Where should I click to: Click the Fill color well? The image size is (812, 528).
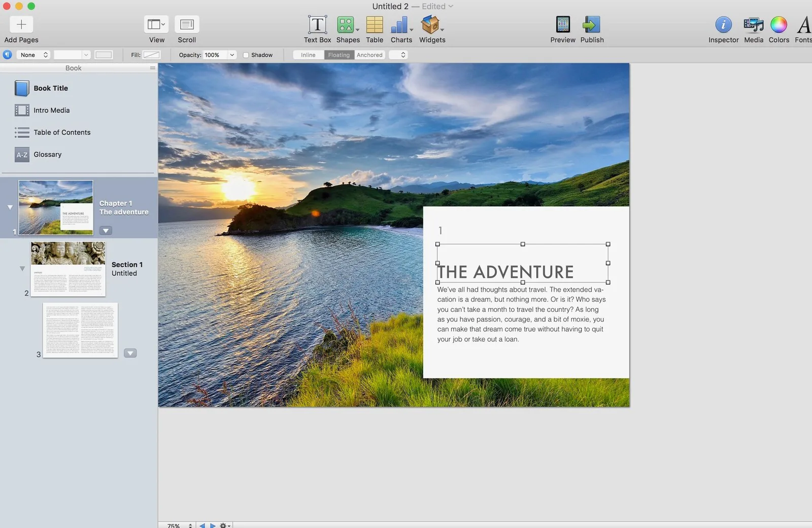[x=151, y=55]
